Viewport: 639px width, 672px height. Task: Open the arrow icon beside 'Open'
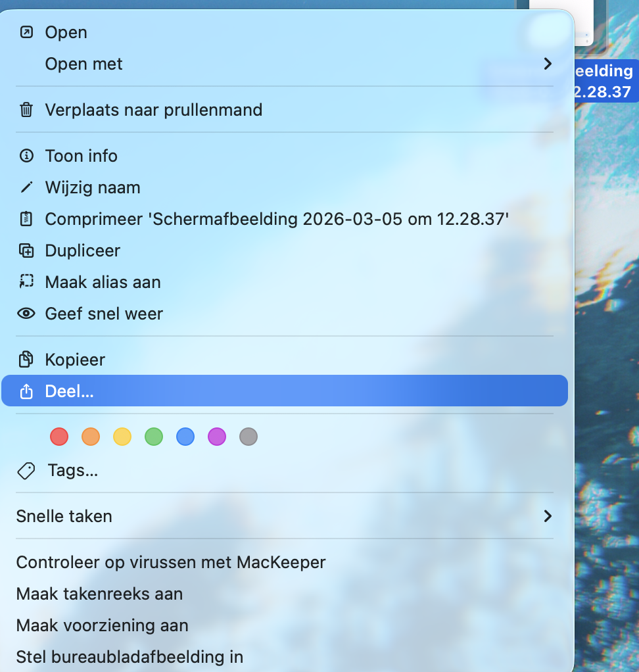(x=26, y=32)
